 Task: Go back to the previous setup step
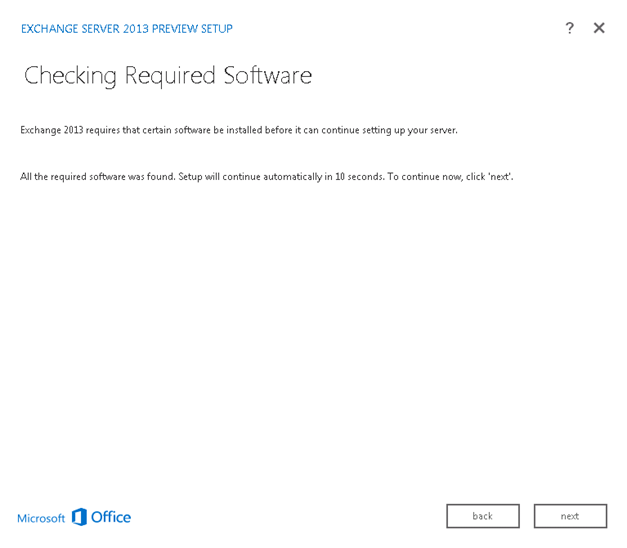pos(483,516)
